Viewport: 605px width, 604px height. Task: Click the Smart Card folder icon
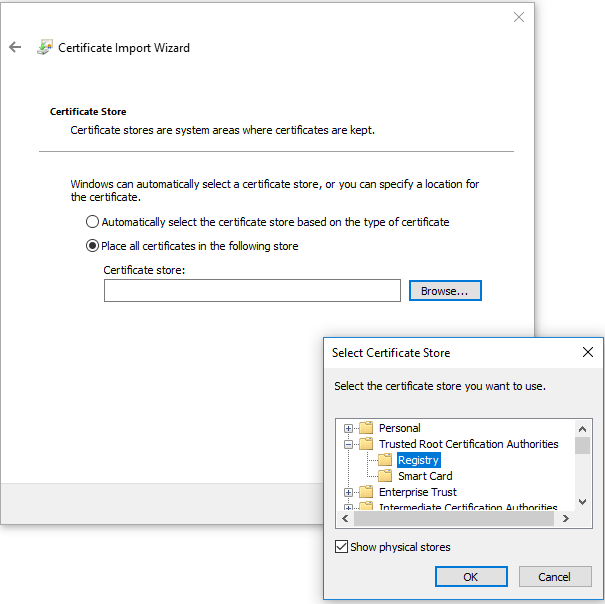[385, 476]
